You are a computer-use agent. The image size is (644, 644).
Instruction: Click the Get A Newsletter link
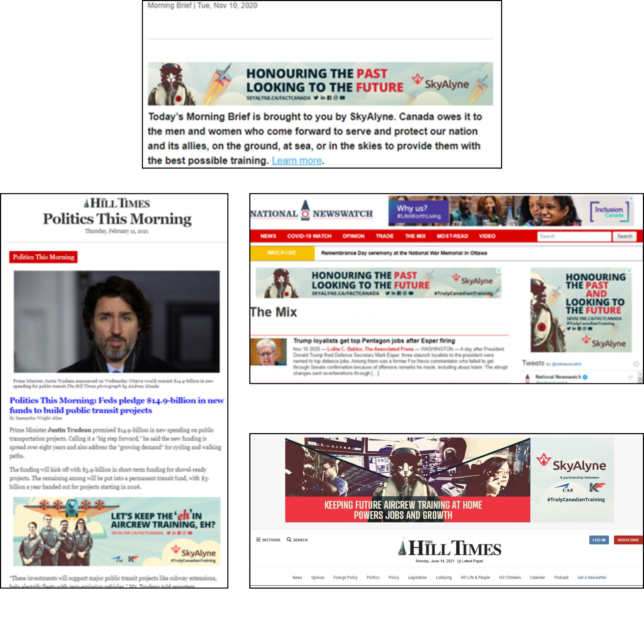click(x=592, y=578)
